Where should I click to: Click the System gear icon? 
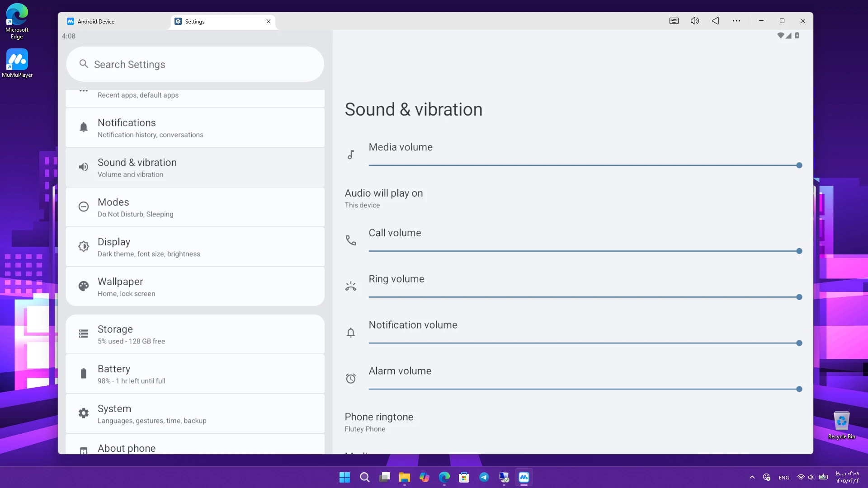[84, 413]
